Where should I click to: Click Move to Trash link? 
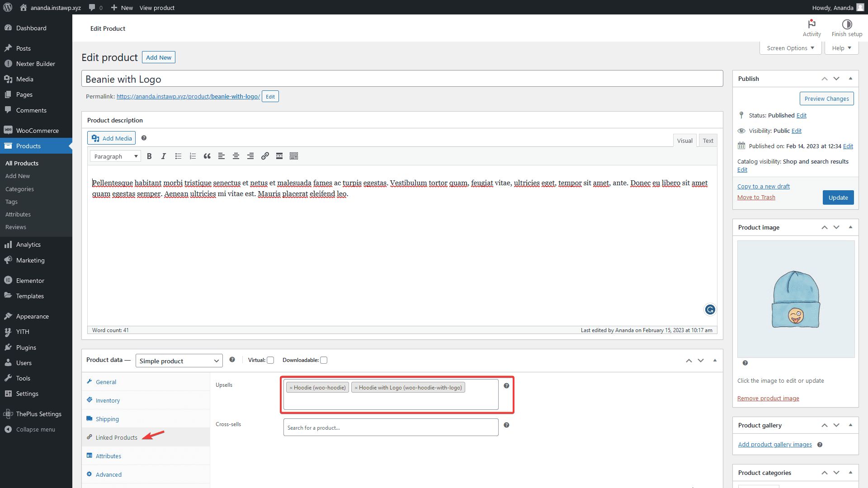[756, 197]
